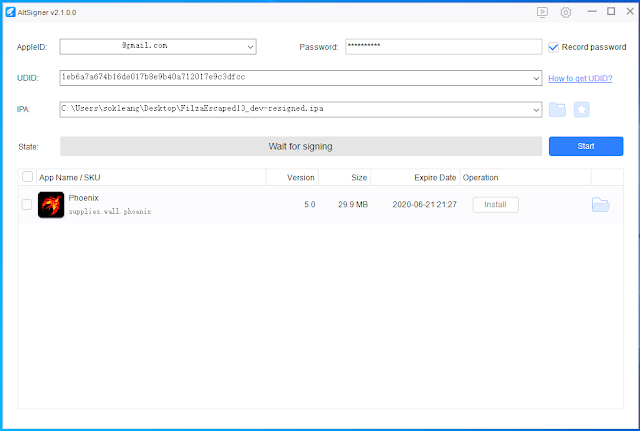Viewport: 640px width, 431px height.
Task: Check the select-all checkbox in table header
Action: click(27, 177)
